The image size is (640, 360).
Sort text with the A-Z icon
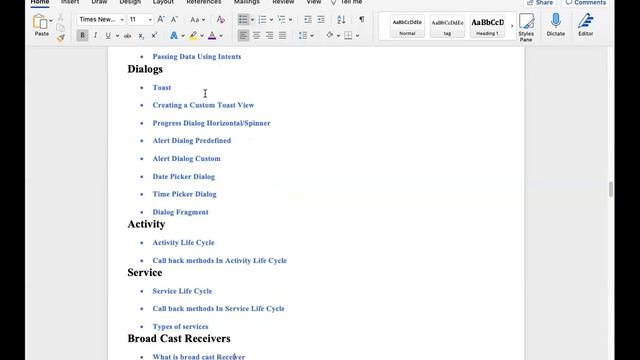pyautogui.click(x=341, y=20)
